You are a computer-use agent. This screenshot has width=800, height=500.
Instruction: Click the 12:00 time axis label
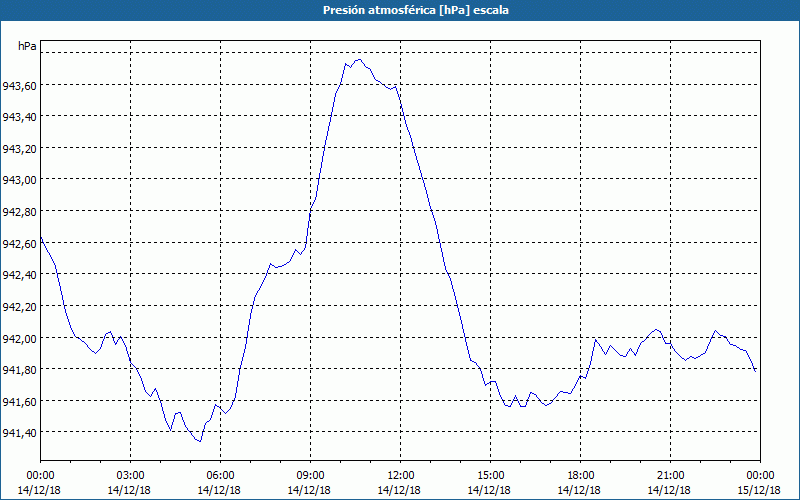401,476
